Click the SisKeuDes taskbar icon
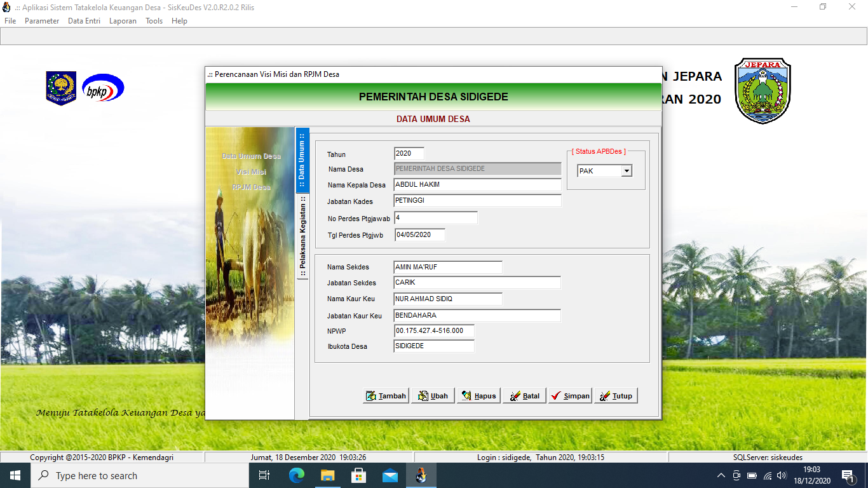This screenshot has width=868, height=488. click(421, 475)
